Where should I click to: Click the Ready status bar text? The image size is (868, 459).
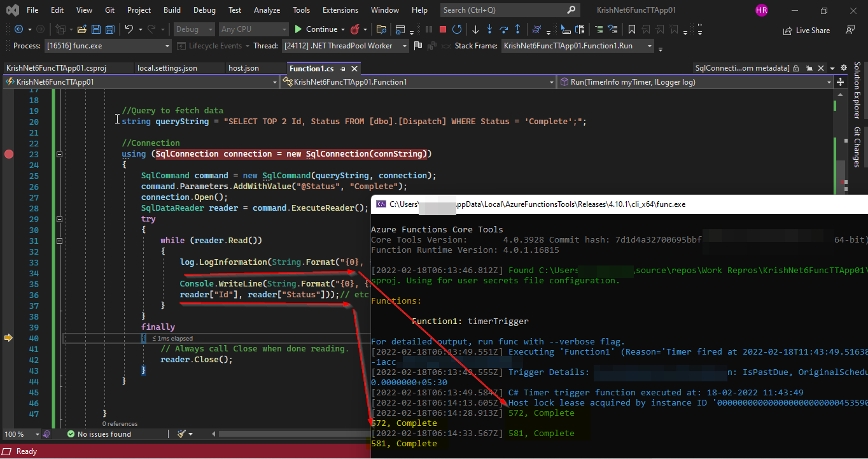(x=27, y=451)
